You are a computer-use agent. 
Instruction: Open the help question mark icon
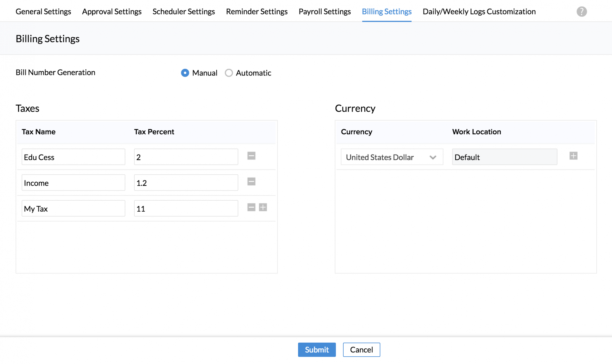tap(581, 12)
